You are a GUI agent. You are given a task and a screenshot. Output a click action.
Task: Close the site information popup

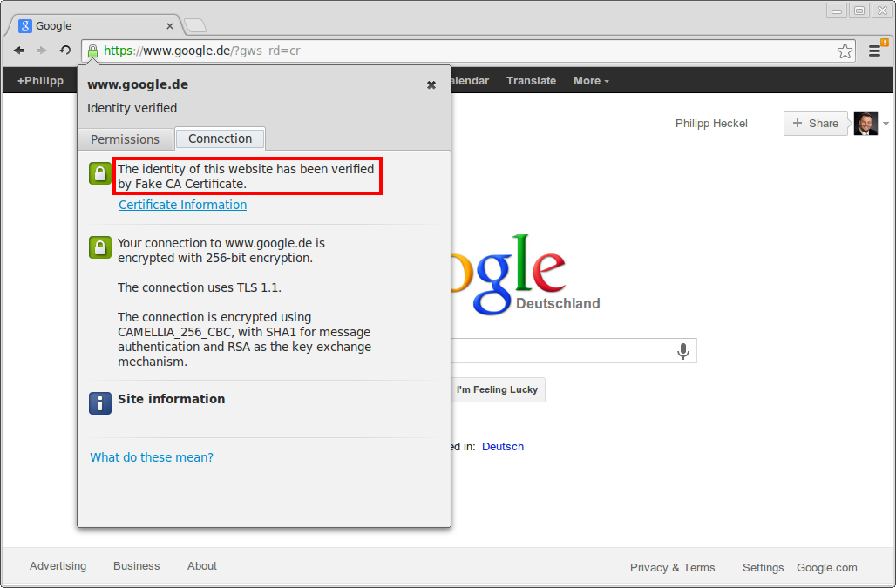click(x=431, y=85)
